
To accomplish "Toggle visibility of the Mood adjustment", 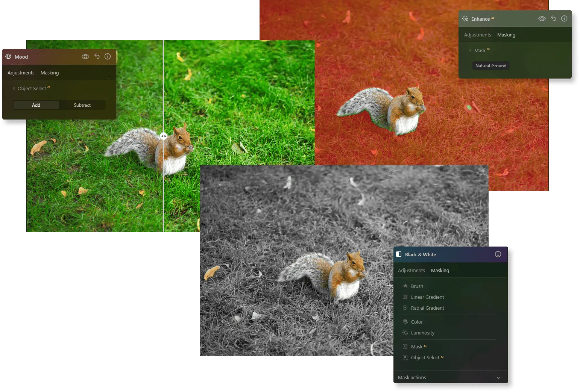I will (85, 56).
